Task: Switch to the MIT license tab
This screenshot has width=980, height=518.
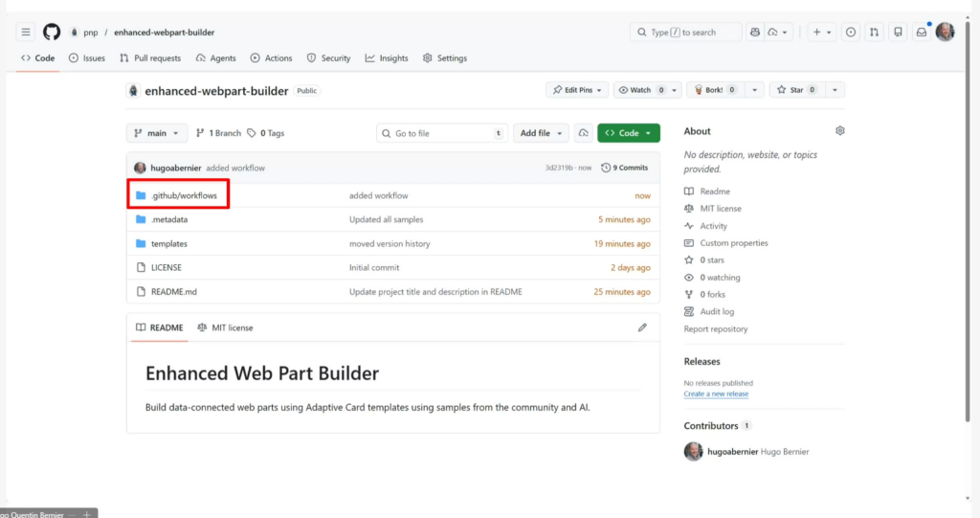Action: (226, 327)
